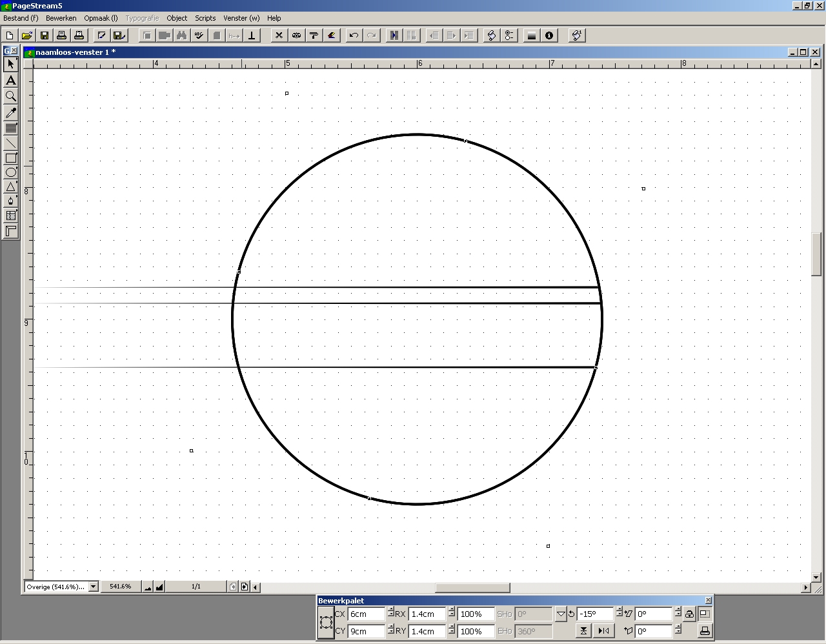
Task: Select the Ellipse drawing tool
Action: point(11,172)
